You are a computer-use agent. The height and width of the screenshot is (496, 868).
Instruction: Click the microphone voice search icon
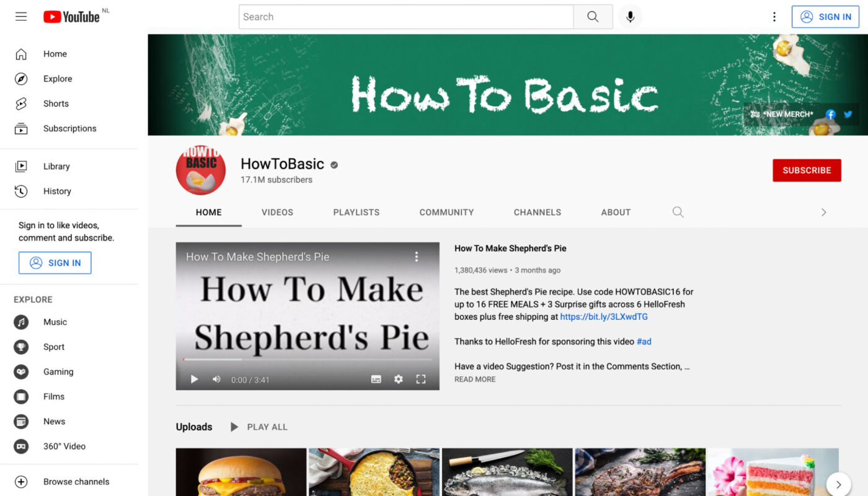point(630,17)
